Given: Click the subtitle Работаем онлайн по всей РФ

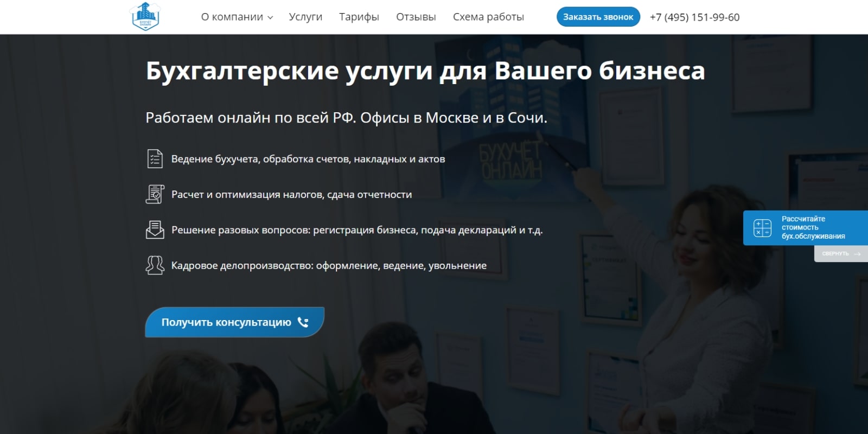Looking at the screenshot, I should (x=251, y=118).
